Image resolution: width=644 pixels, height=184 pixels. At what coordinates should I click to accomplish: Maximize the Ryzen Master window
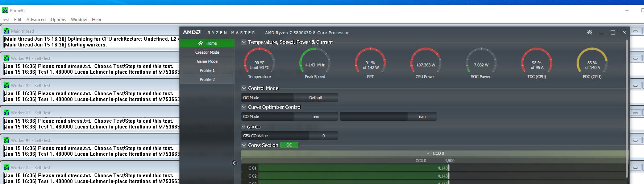613,32
